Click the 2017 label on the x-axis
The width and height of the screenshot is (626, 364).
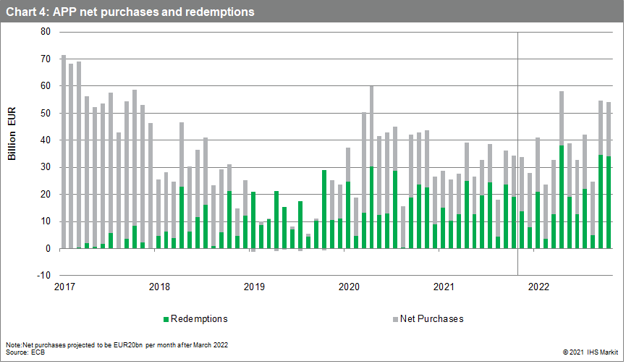(x=64, y=287)
